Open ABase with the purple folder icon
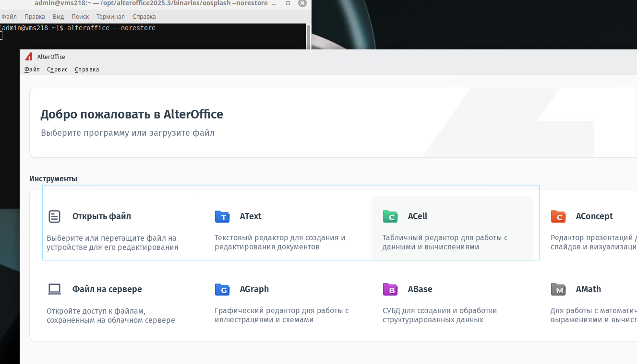Screen dimensions: 637x364 coord(390,290)
